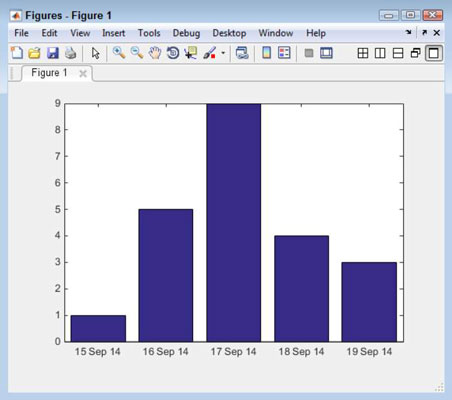Click the MATLAB logo in title bar
The image size is (452, 400).
click(16, 16)
